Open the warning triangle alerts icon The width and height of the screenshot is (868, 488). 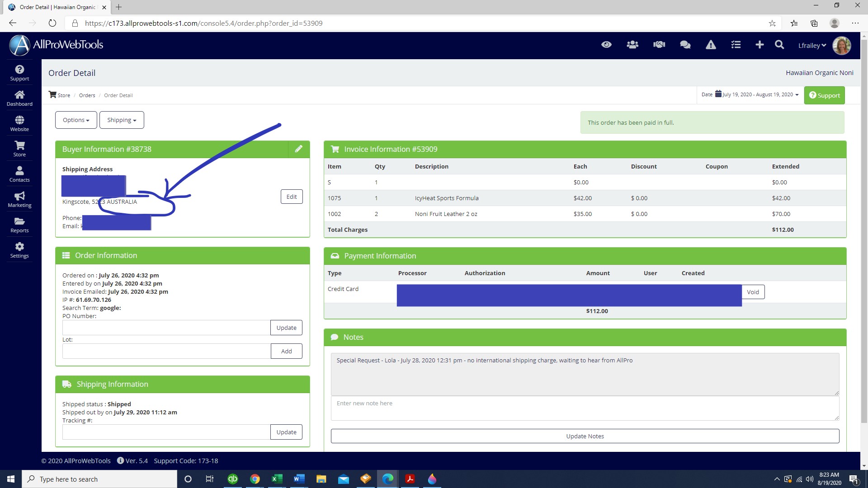coord(711,45)
